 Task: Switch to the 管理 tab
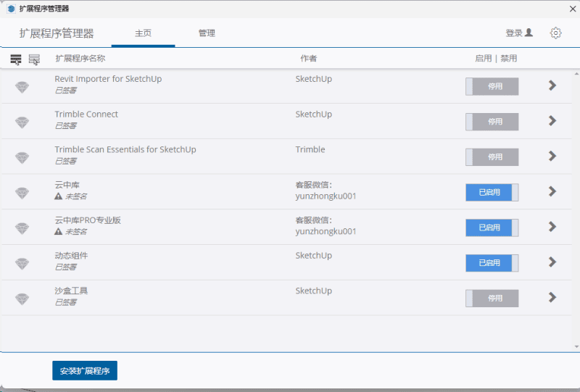(x=207, y=33)
